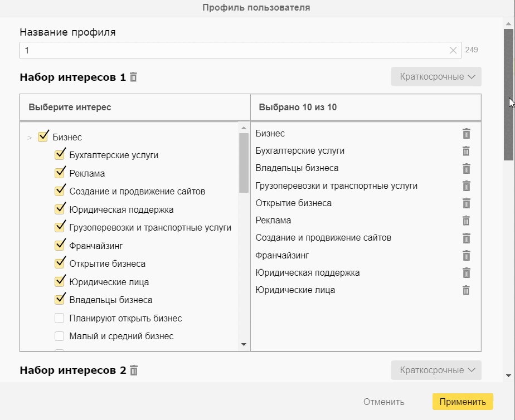Uncheck Открытие бизнеса checkbox
Image resolution: width=515 pixels, height=420 pixels.
pos(60,263)
